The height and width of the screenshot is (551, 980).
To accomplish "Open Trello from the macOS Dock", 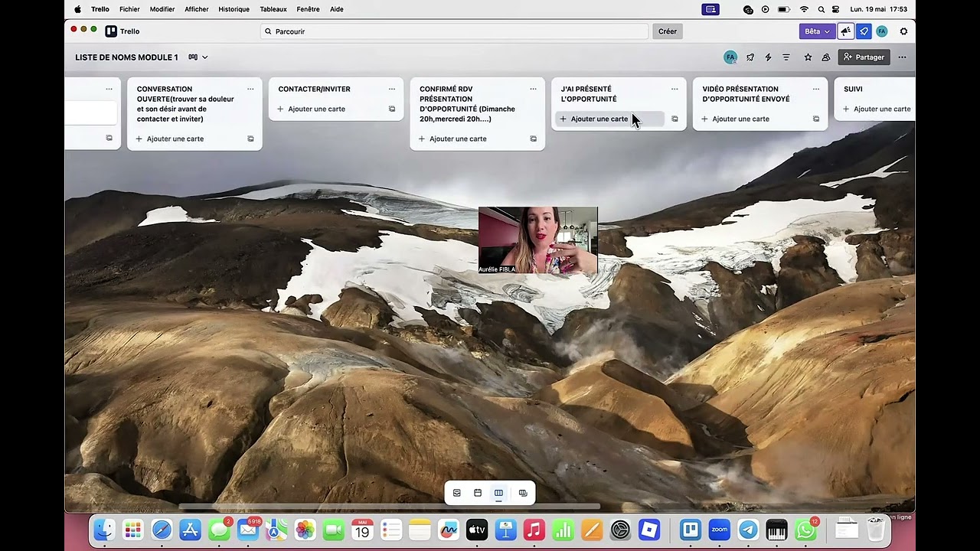I will (691, 530).
